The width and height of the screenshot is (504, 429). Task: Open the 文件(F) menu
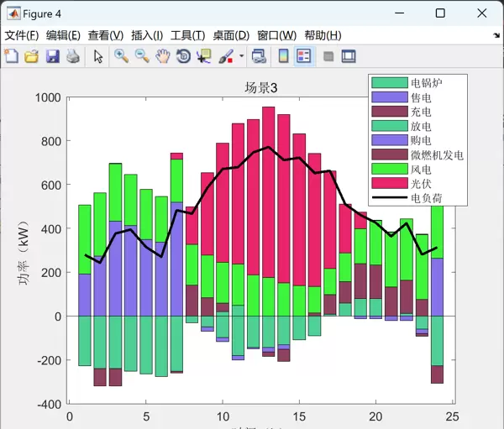coord(22,35)
